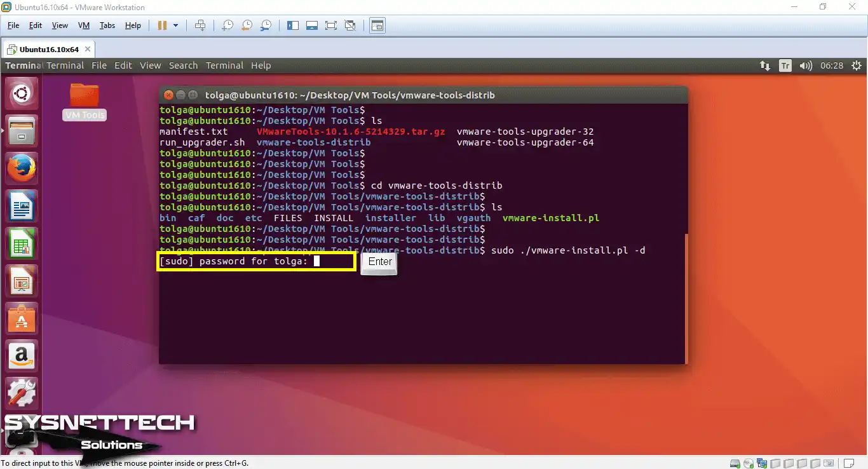Click the network adapter status icon
Screen dimensions: 868x469
(762, 463)
